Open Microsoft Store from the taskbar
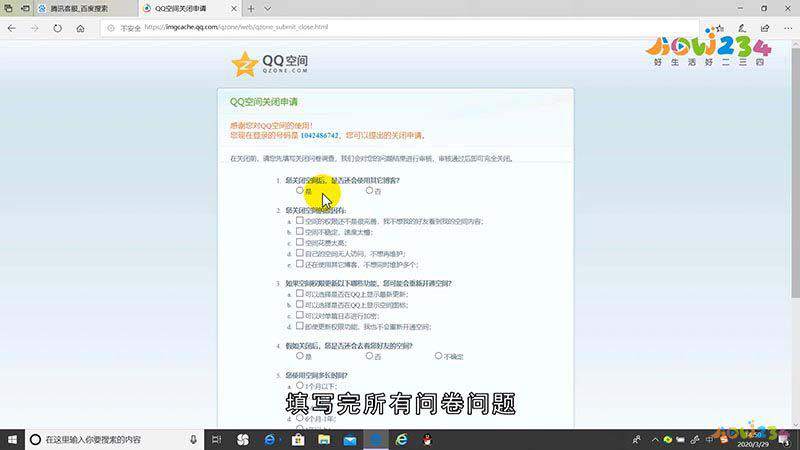 [x=298, y=439]
